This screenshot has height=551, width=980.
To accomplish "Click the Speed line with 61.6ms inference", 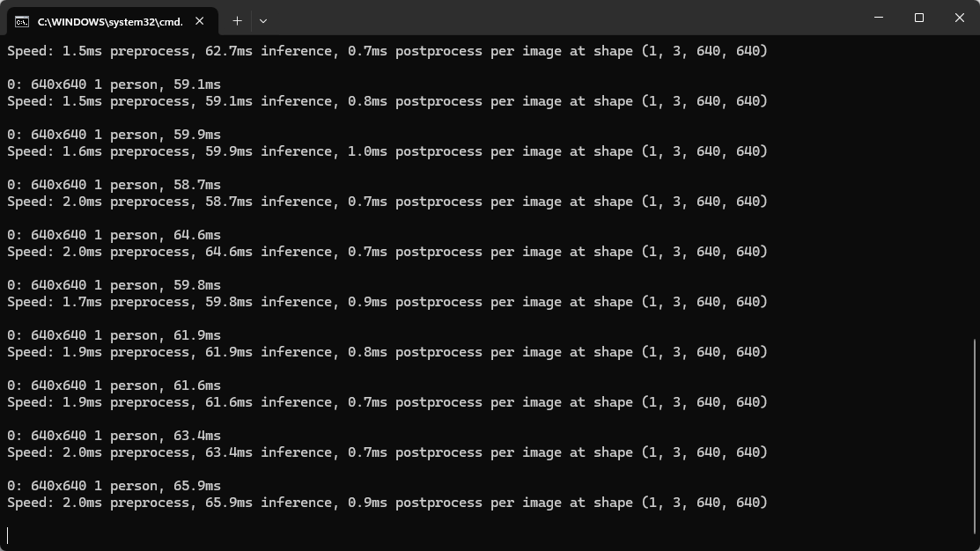I will [387, 402].
